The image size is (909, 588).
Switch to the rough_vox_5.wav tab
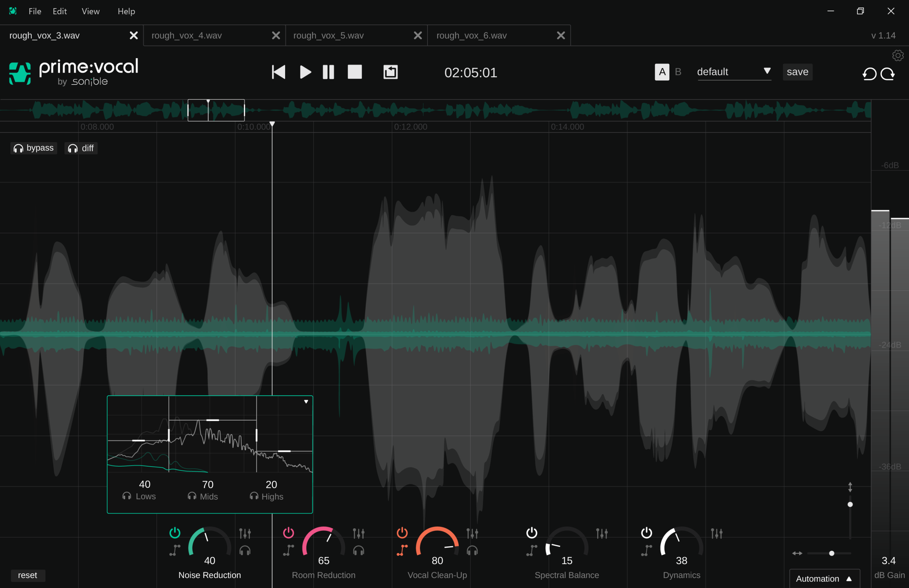tap(328, 35)
